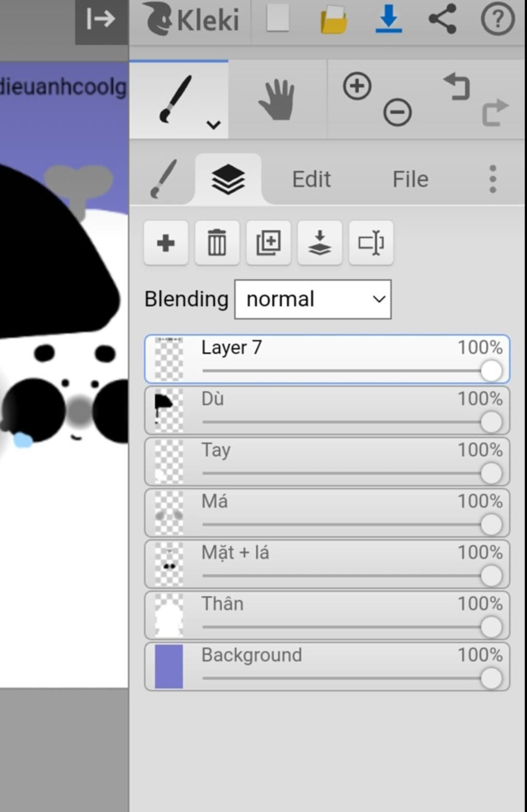Click the delete layer trash icon
The image size is (527, 812).
click(217, 243)
